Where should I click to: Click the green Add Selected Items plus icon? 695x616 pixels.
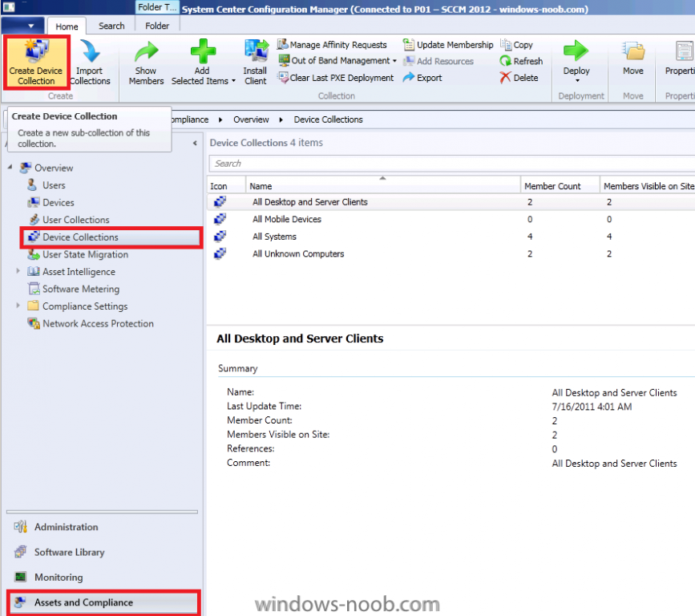click(x=203, y=51)
